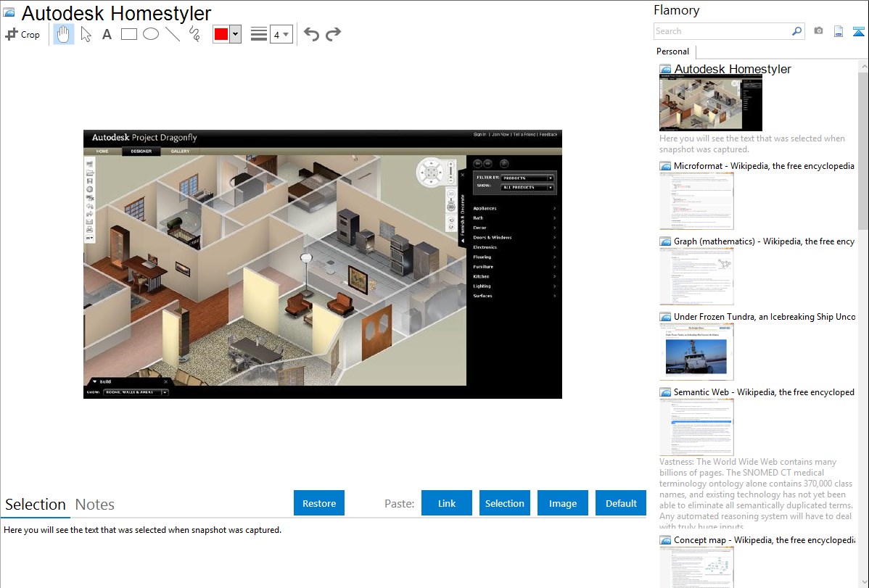This screenshot has height=588, width=869.
Task: Expand the Lighting category in the snapshot
Action: (514, 286)
